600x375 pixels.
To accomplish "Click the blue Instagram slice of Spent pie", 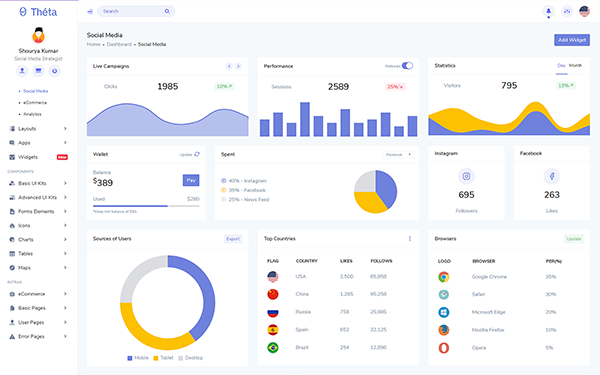I will 386,187.
